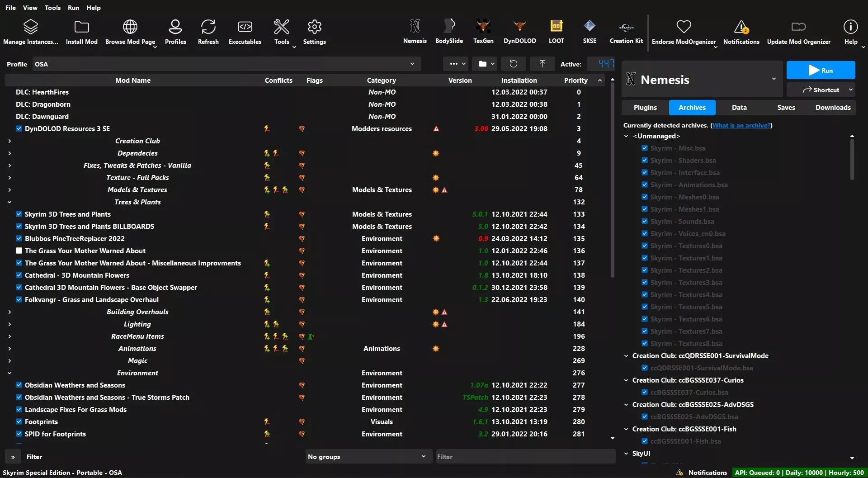Launch Creation Kit from the toolbar
868x478 pixels.
click(626, 31)
